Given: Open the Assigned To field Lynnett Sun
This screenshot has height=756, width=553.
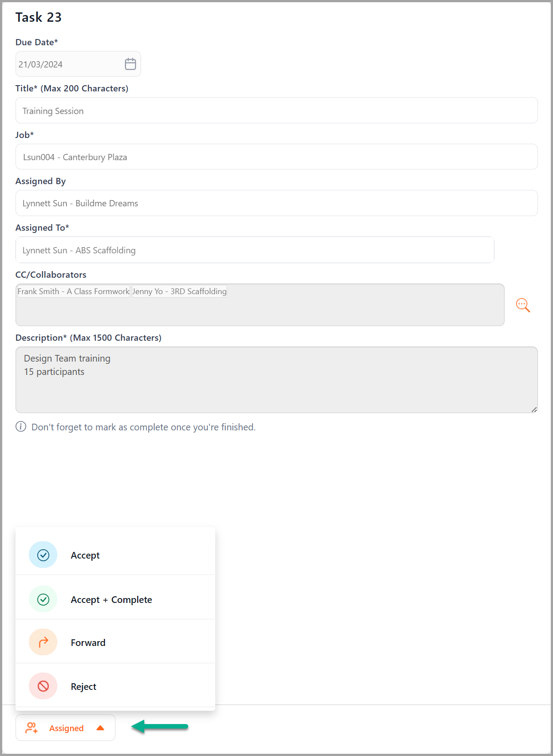Looking at the screenshot, I should tap(255, 250).
